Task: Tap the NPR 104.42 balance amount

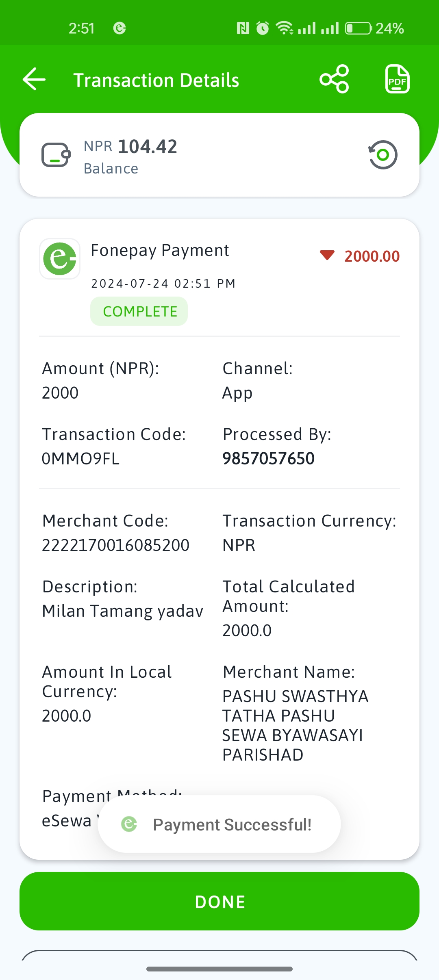Action: pos(130,147)
